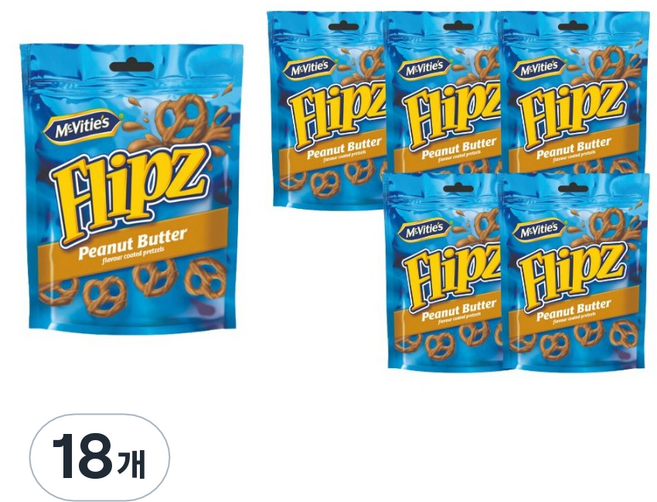Select the top-middle small Flipz bag

click(444, 92)
